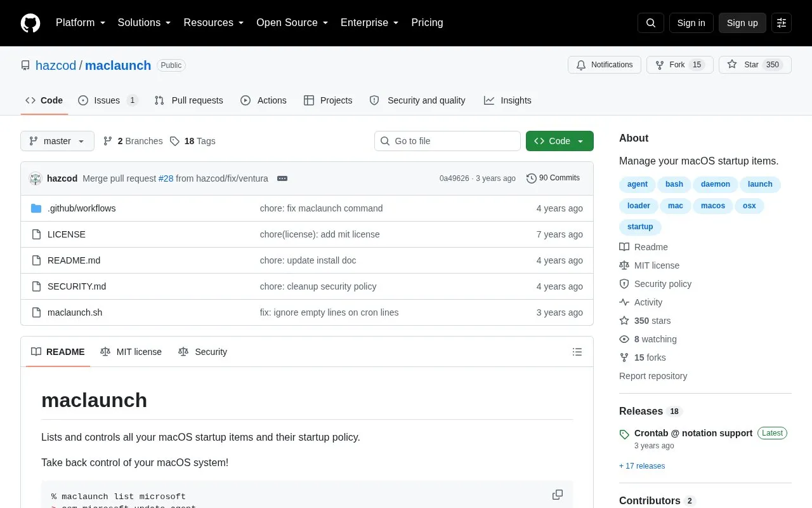Switch to the Issues tab
The image size is (812, 508).
(108, 100)
